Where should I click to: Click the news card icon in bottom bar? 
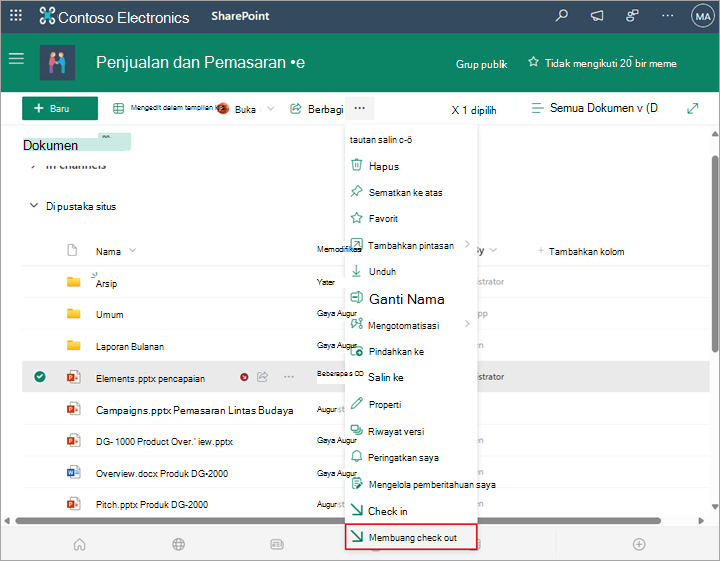tap(277, 544)
